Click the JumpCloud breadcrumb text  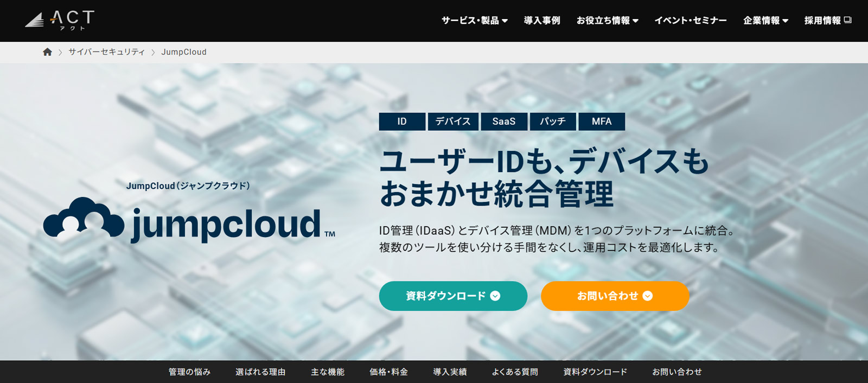coord(184,52)
